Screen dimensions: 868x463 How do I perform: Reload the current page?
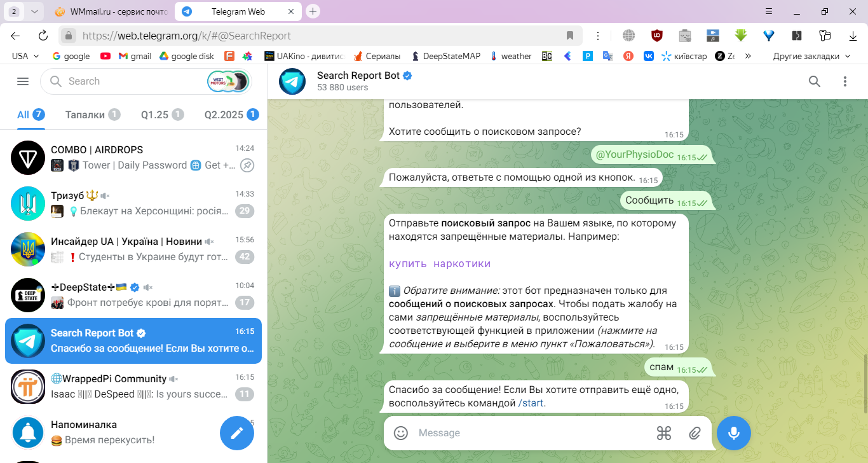pyautogui.click(x=43, y=36)
